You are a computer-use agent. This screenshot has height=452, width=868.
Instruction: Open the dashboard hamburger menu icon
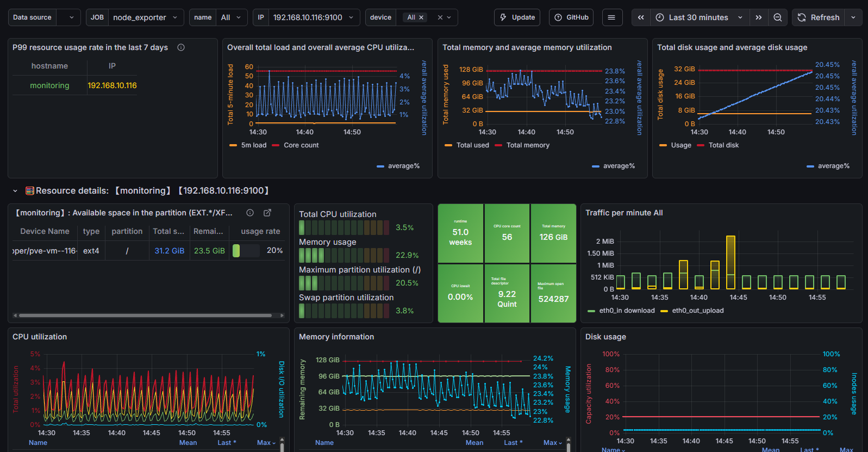611,17
